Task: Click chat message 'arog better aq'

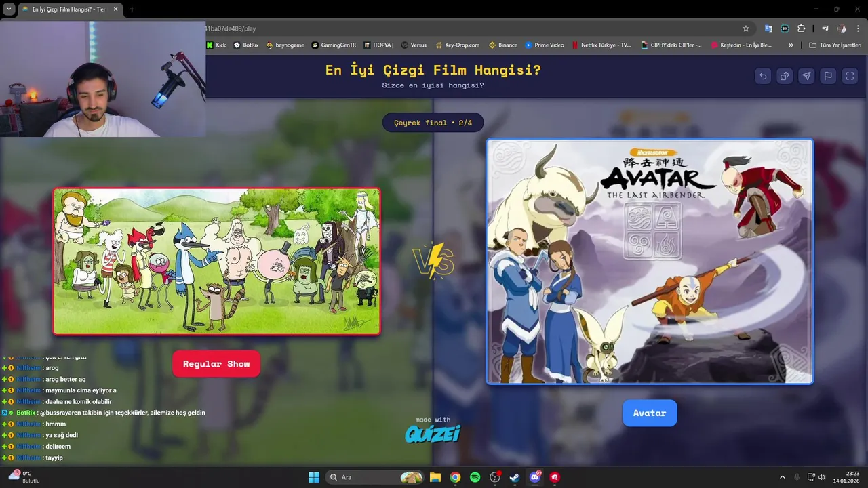Action: [x=66, y=379]
